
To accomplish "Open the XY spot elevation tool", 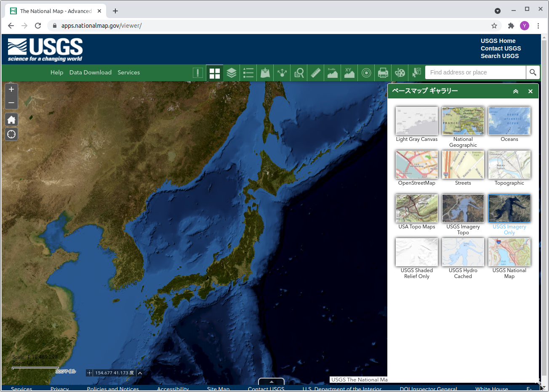I will click(349, 73).
